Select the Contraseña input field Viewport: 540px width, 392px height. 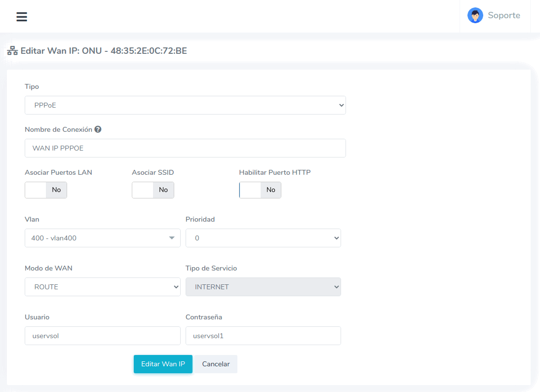point(263,336)
